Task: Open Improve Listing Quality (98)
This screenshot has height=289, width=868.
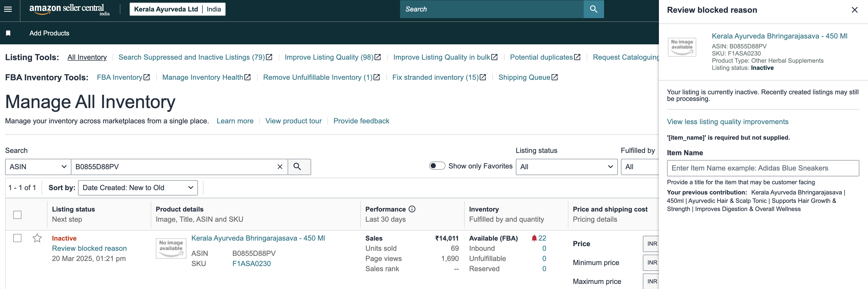Action: point(333,57)
